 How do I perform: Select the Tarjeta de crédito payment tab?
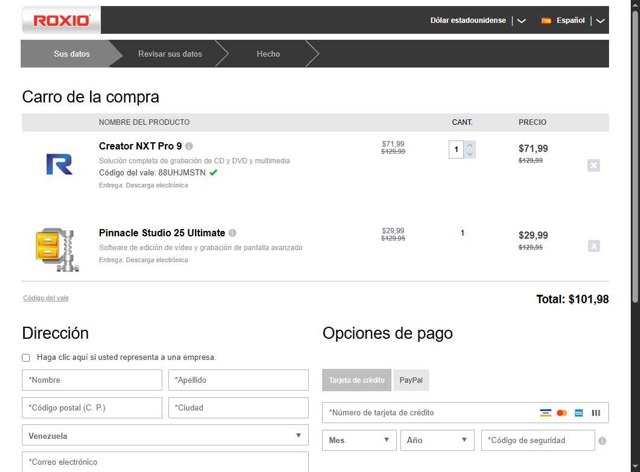coord(357,380)
